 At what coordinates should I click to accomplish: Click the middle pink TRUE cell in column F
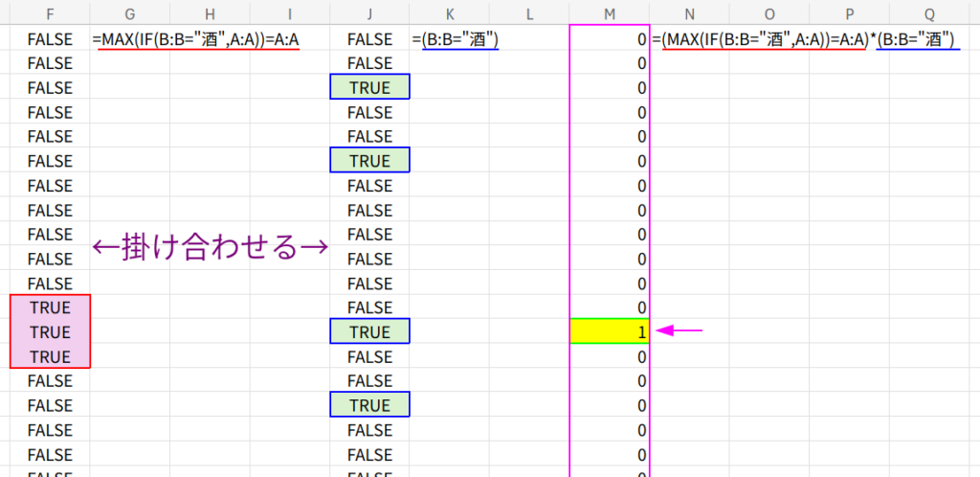click(50, 331)
